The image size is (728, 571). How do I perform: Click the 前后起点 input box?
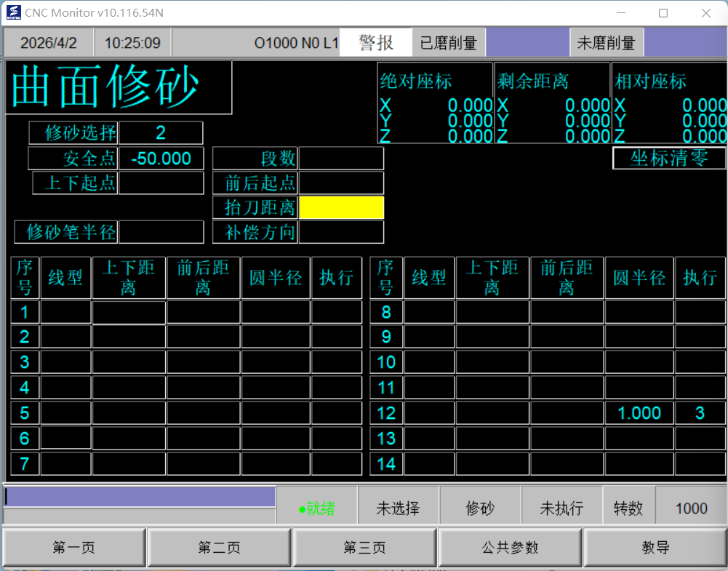coord(341,183)
